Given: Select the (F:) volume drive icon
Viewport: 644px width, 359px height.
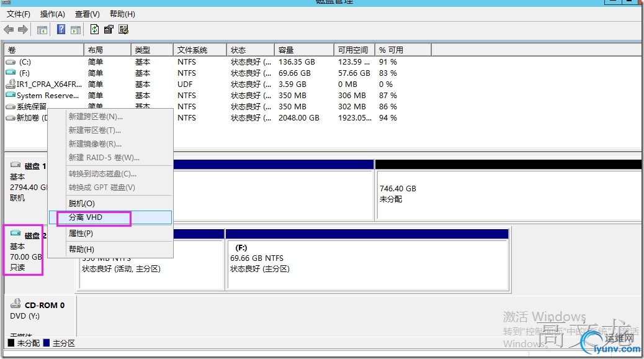Looking at the screenshot, I should click(11, 73).
